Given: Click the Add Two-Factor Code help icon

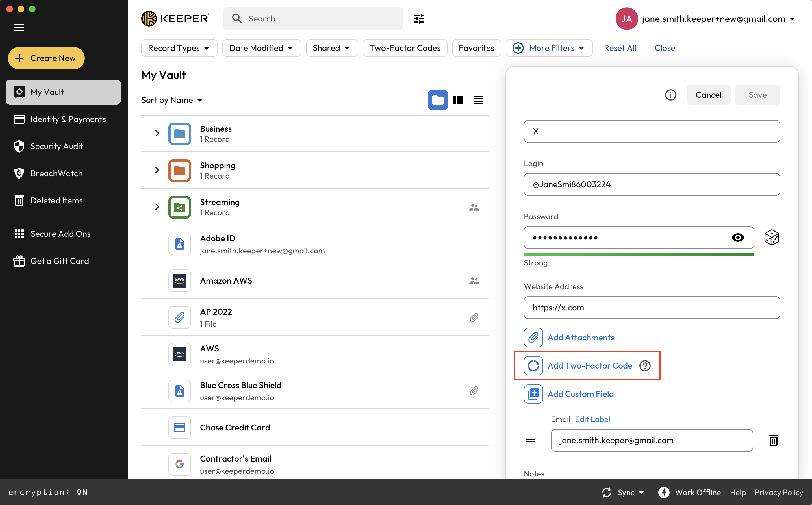Looking at the screenshot, I should click(645, 366).
